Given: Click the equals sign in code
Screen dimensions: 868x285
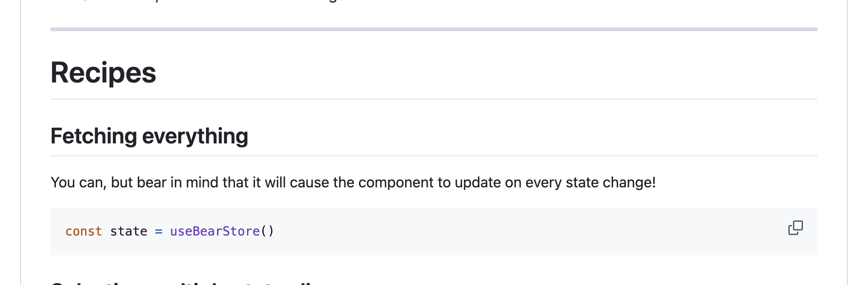Looking at the screenshot, I should point(158,231).
